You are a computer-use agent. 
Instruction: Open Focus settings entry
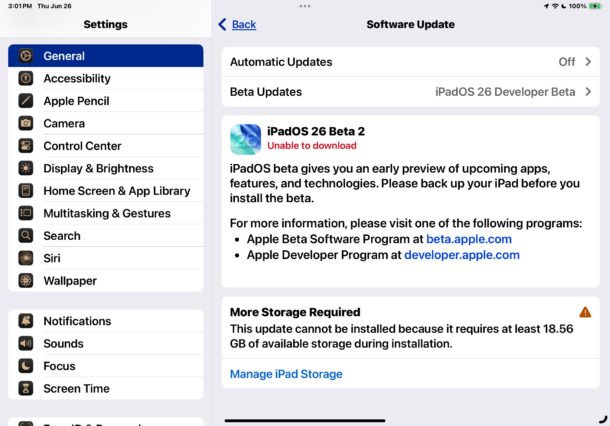105,366
